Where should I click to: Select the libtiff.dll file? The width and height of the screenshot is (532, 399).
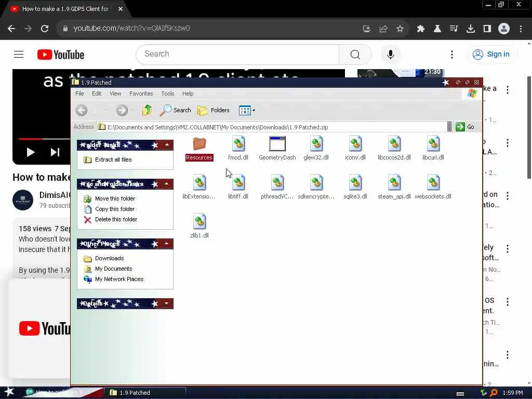(238, 187)
